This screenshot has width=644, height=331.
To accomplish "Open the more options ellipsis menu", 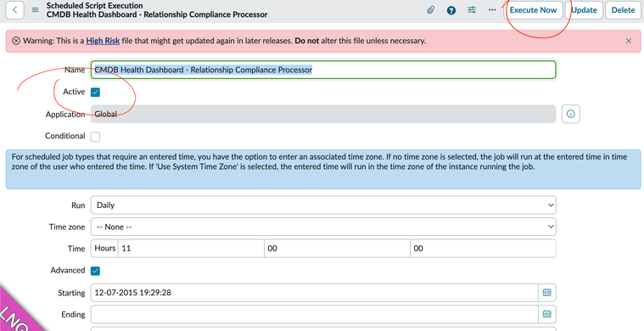I will pos(492,10).
